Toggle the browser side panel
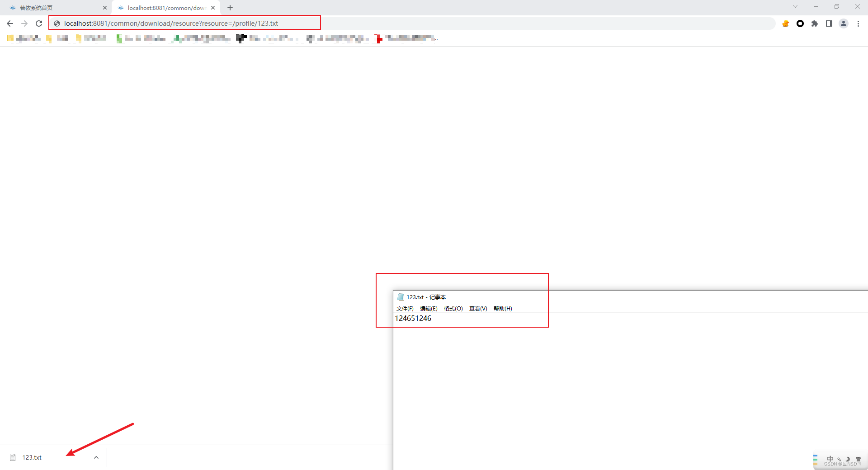 829,23
